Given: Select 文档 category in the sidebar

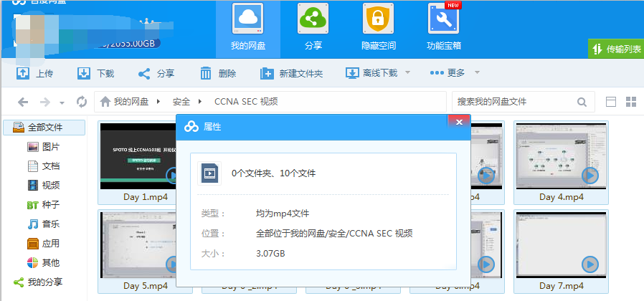Looking at the screenshot, I should coord(44,166).
